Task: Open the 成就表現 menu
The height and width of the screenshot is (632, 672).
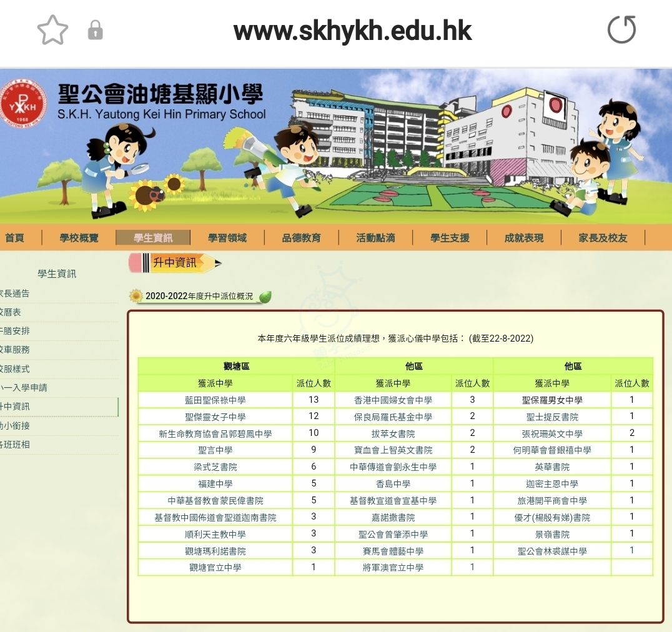Action: tap(524, 238)
